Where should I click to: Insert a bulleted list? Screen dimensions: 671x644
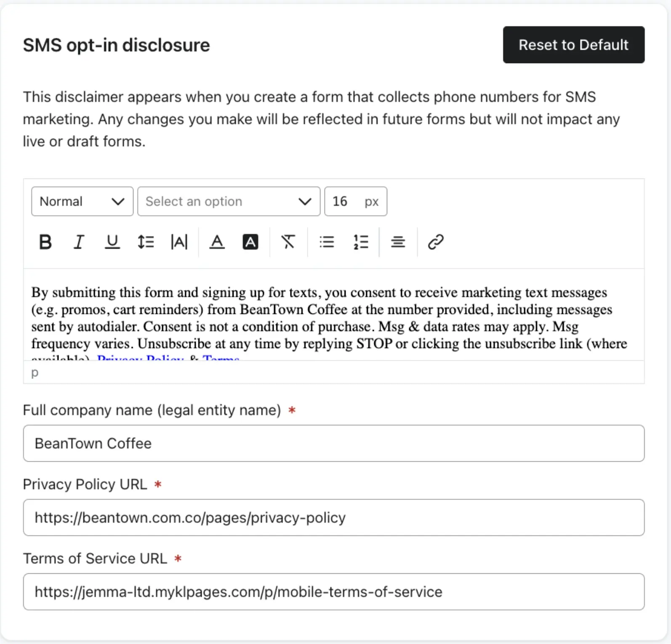(327, 242)
